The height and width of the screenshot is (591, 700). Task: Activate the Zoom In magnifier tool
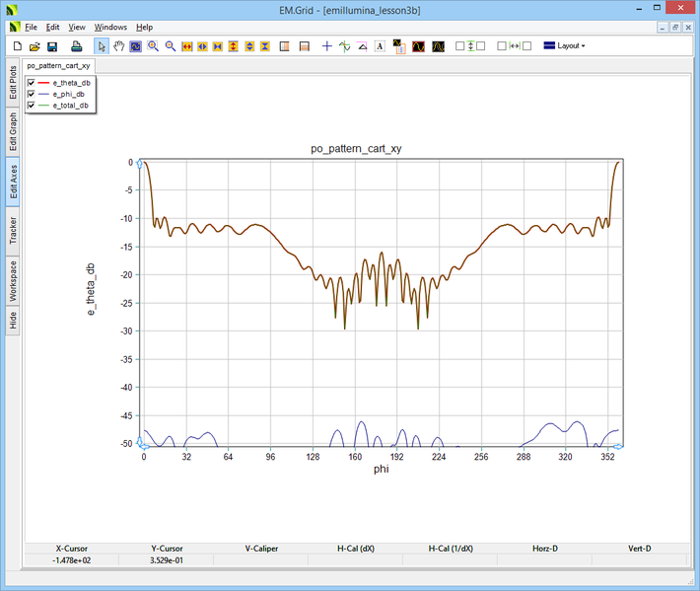(x=153, y=46)
